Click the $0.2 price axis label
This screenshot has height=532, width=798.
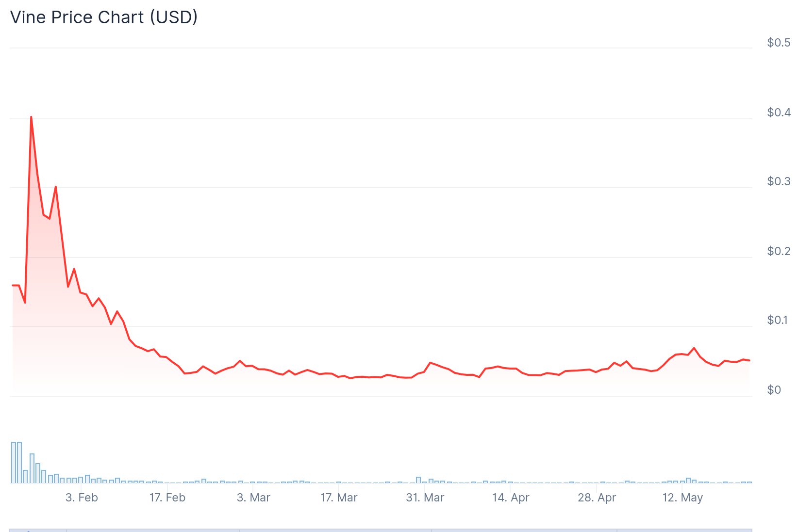778,251
